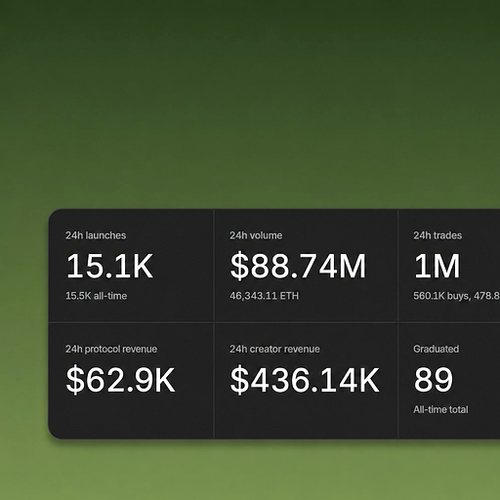The image size is (500, 500).
Task: Select the 15.1K launches value
Action: point(110,266)
